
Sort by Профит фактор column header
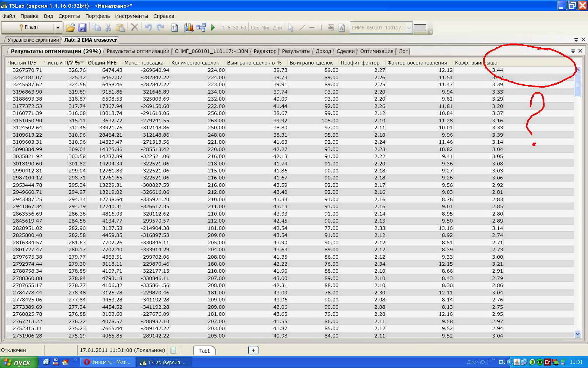click(x=360, y=63)
